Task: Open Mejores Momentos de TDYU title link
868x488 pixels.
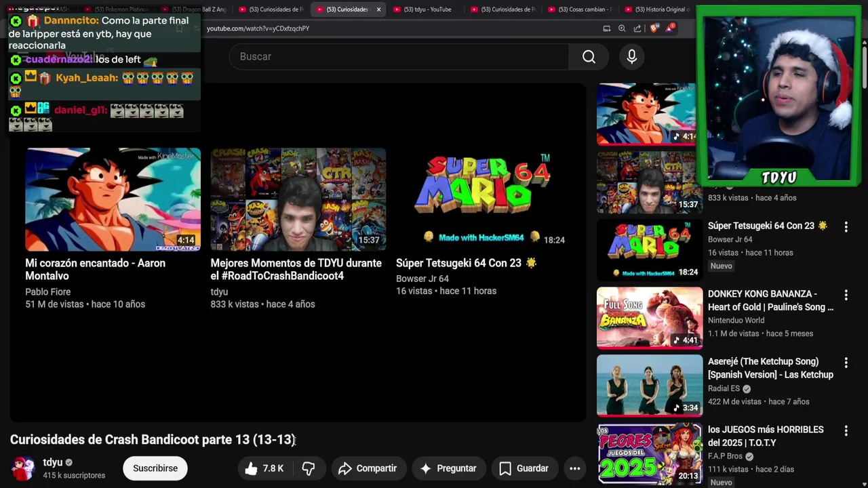Action: coord(296,270)
